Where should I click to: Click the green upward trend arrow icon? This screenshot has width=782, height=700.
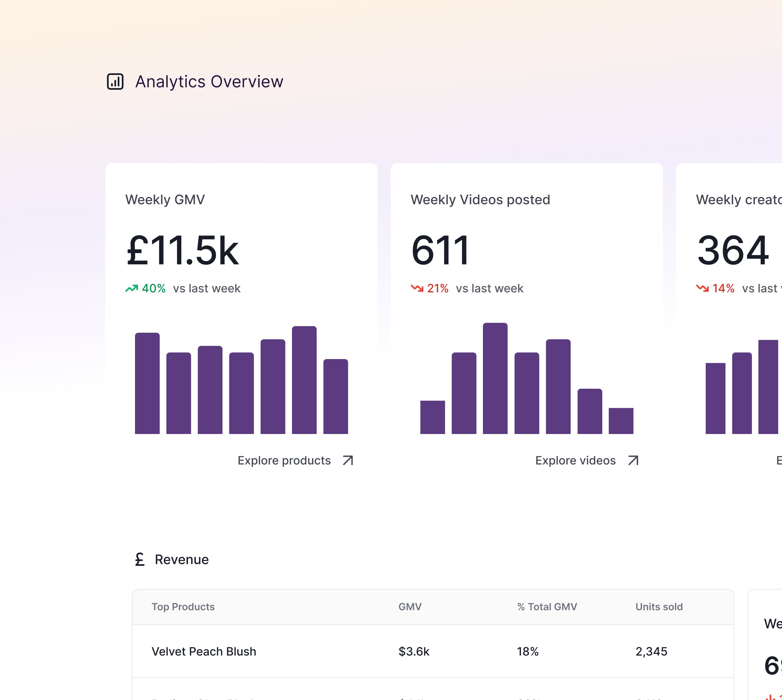tap(131, 289)
